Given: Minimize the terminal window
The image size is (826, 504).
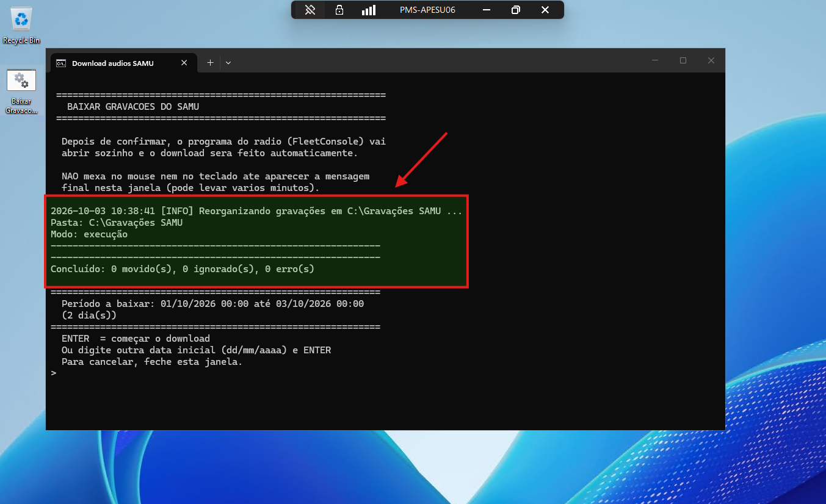Looking at the screenshot, I should coord(655,60).
